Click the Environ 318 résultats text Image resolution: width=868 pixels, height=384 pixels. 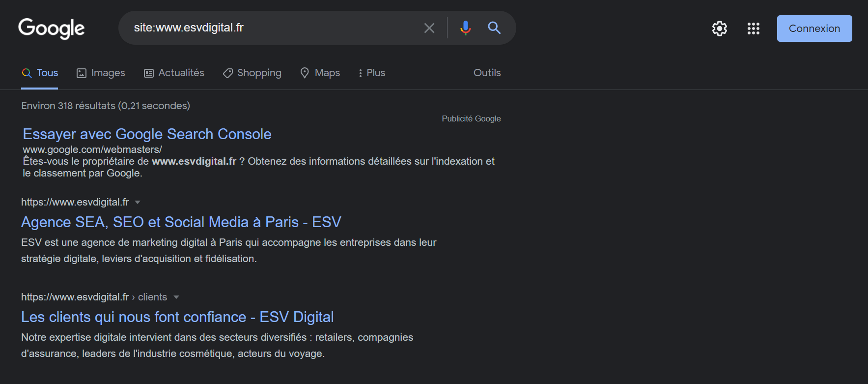[x=106, y=106]
